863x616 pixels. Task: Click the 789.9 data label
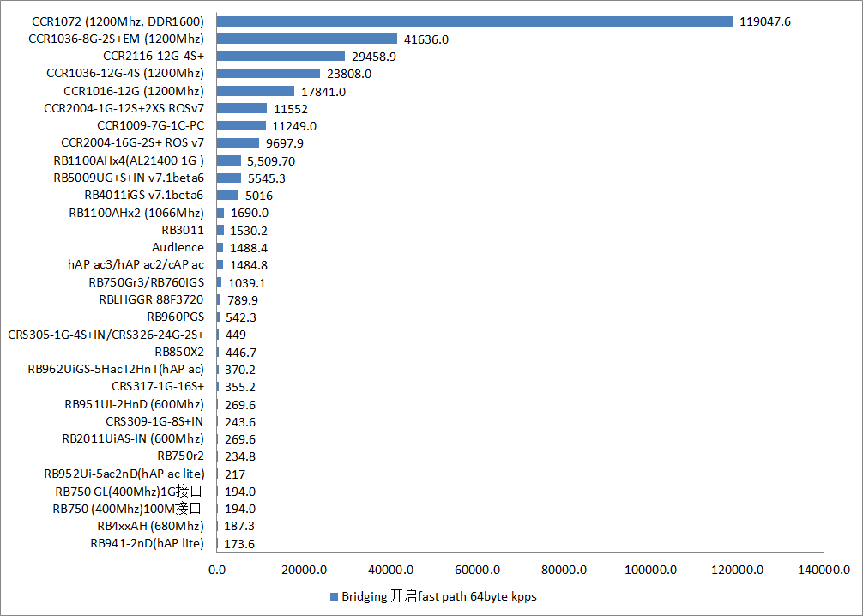242,299
